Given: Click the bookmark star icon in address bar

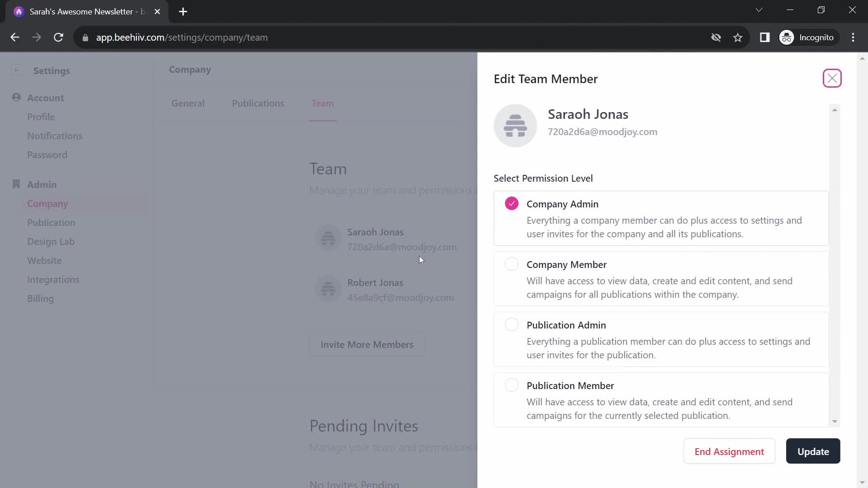Looking at the screenshot, I should [x=738, y=38].
